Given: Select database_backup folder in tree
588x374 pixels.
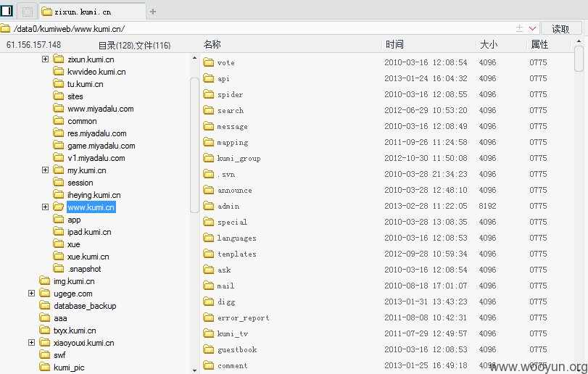Looking at the screenshot, I should point(85,306).
